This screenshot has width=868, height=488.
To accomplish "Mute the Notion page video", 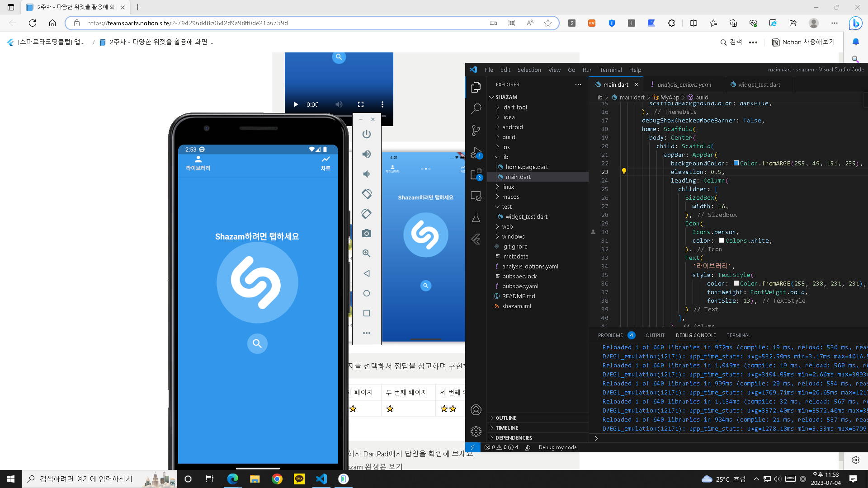I will coord(339,104).
